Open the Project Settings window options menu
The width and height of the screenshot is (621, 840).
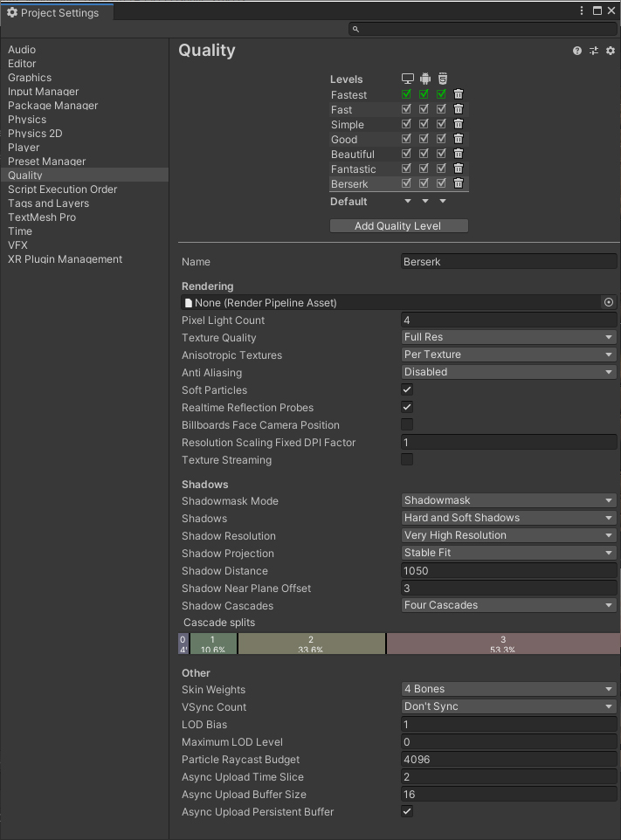coord(582,11)
